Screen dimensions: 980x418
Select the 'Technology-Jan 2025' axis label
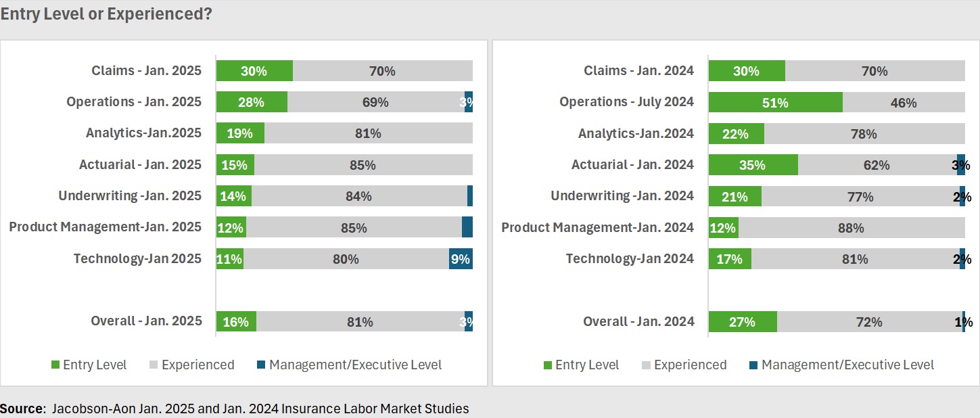coord(137,258)
